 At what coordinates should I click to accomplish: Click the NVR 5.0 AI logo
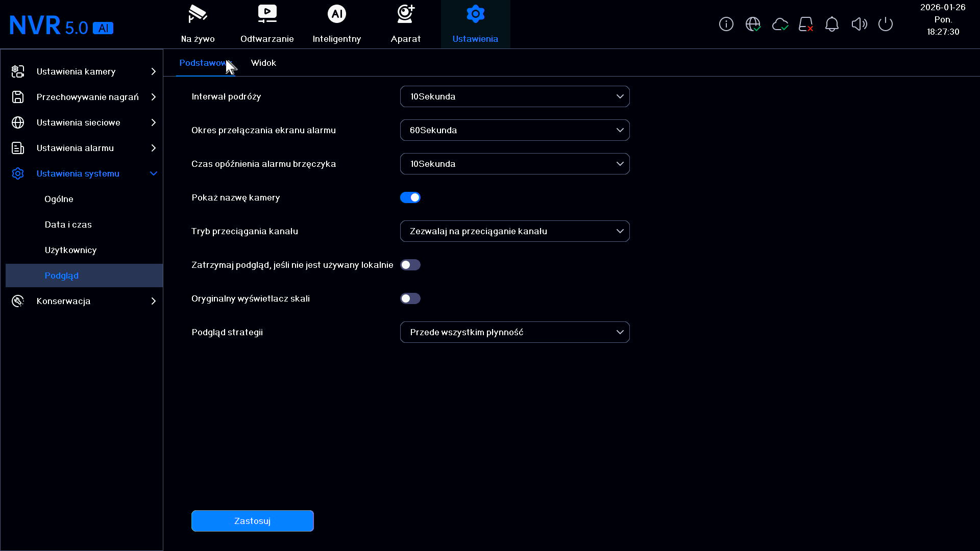tap(61, 26)
